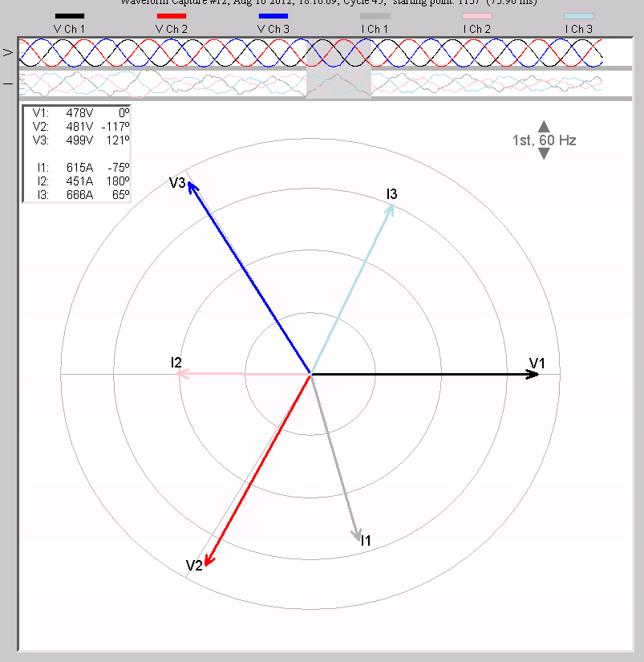This screenshot has height=662, width=644.
Task: Click the down arrow below 1st, 60 Hz
Action: point(543,153)
